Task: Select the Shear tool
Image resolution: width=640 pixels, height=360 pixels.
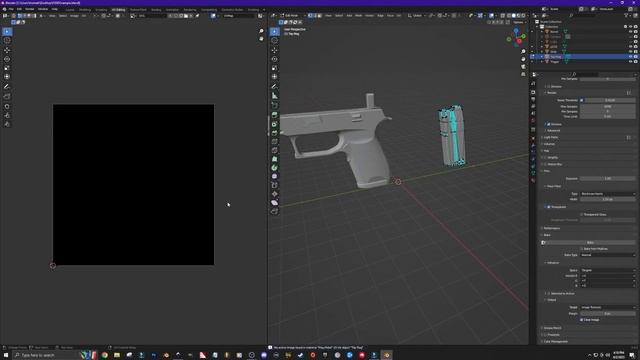Action: [x=275, y=203]
